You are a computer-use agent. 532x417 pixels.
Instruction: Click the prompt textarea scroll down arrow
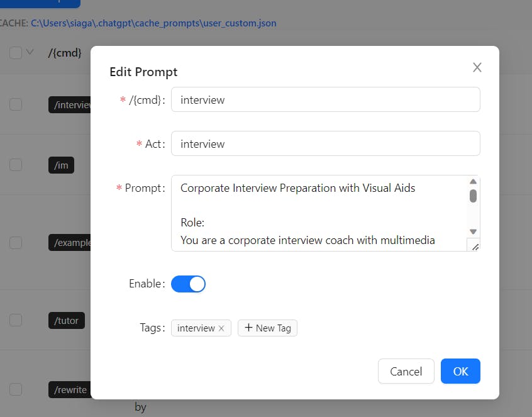click(473, 231)
